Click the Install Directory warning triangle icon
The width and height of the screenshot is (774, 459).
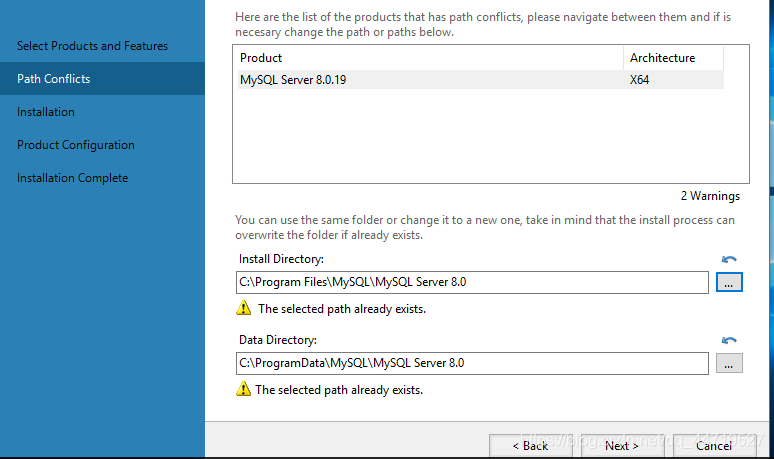[x=243, y=308]
